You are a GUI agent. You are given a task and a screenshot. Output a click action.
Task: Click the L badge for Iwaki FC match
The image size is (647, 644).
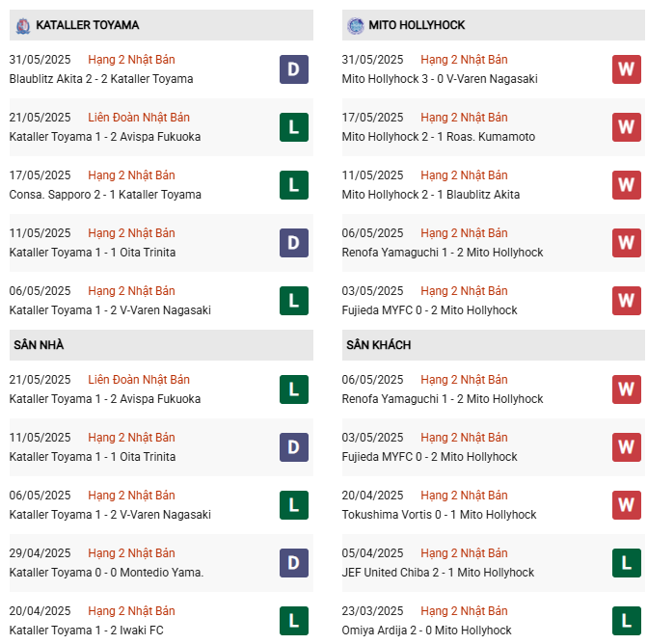coord(294,621)
